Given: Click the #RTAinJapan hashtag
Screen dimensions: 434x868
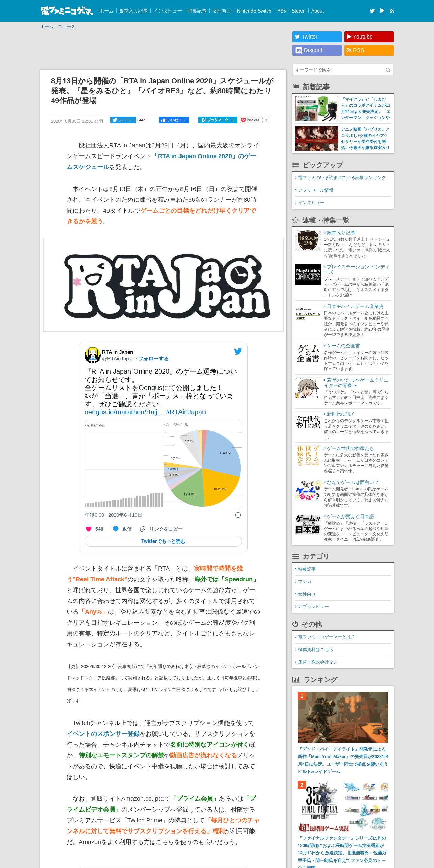Looking at the screenshot, I should coord(186,412).
